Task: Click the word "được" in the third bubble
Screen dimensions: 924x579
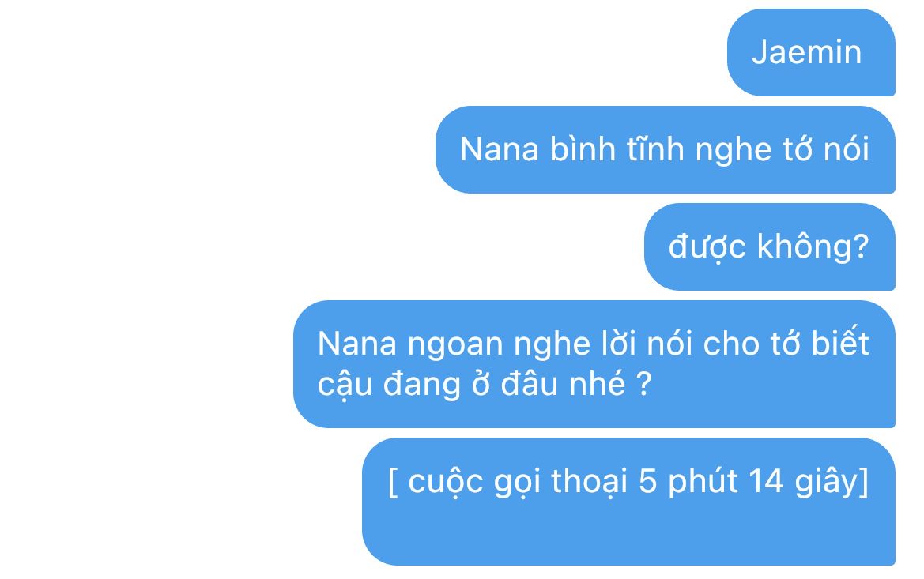Action: click(707, 248)
